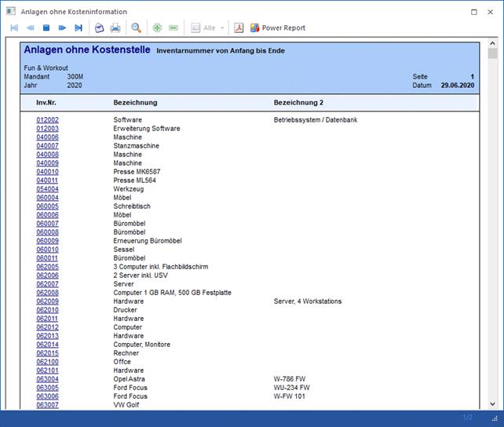Image resolution: width=504 pixels, height=427 pixels.
Task: Open the envelope send icon
Action: 99,28
